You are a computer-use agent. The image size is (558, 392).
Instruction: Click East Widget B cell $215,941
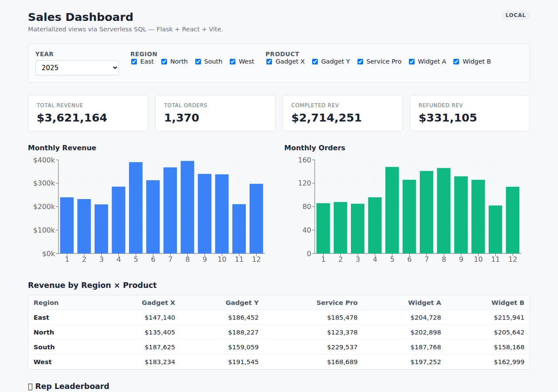509,318
